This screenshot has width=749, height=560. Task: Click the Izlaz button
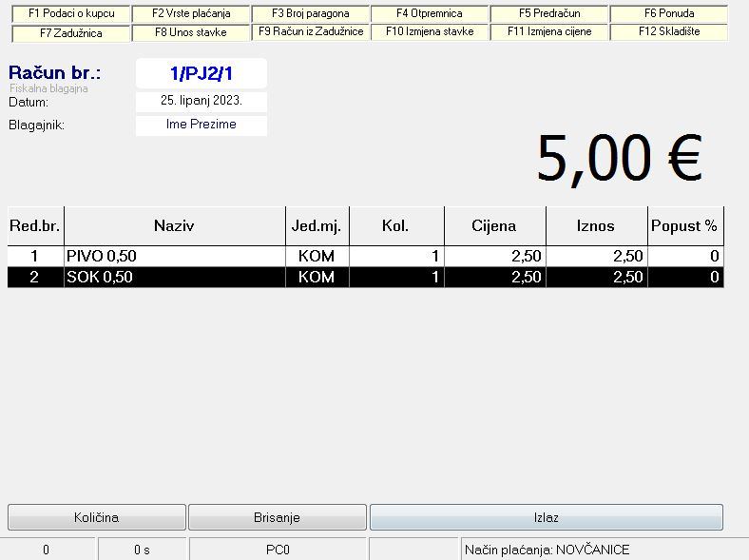[x=546, y=517]
